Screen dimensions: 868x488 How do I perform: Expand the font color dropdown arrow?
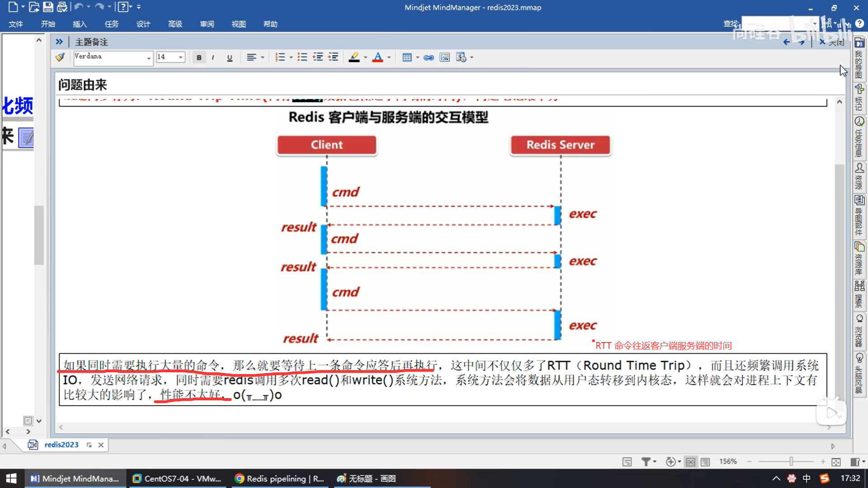(389, 57)
